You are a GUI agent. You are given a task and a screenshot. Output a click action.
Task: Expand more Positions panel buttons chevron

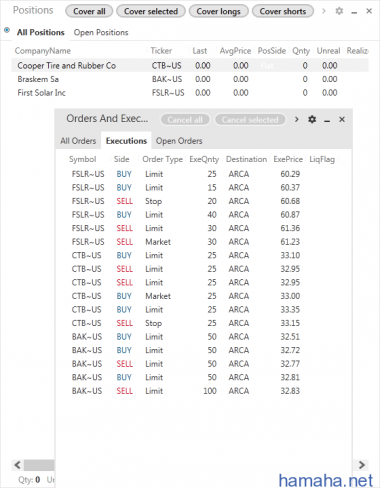tap(324, 11)
